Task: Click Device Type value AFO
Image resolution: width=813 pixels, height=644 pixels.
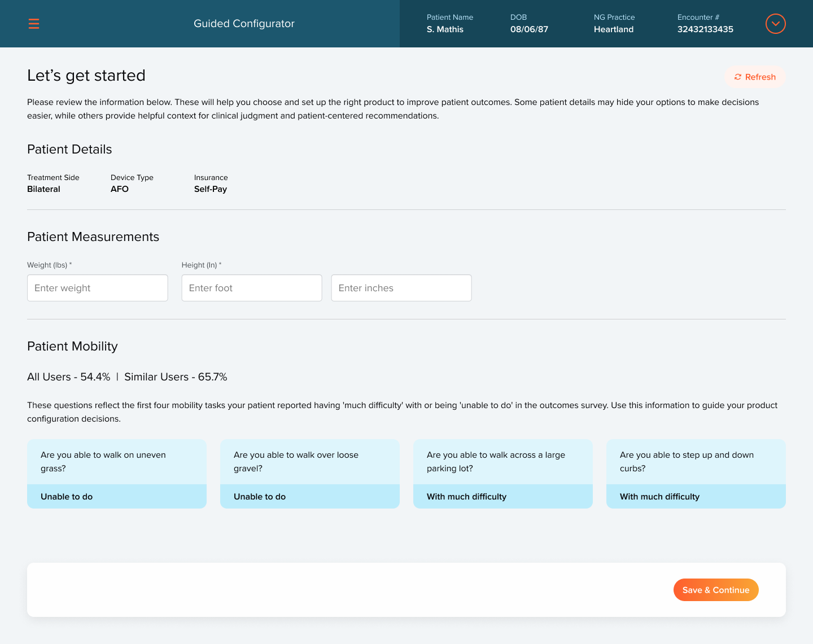Action: [120, 189]
